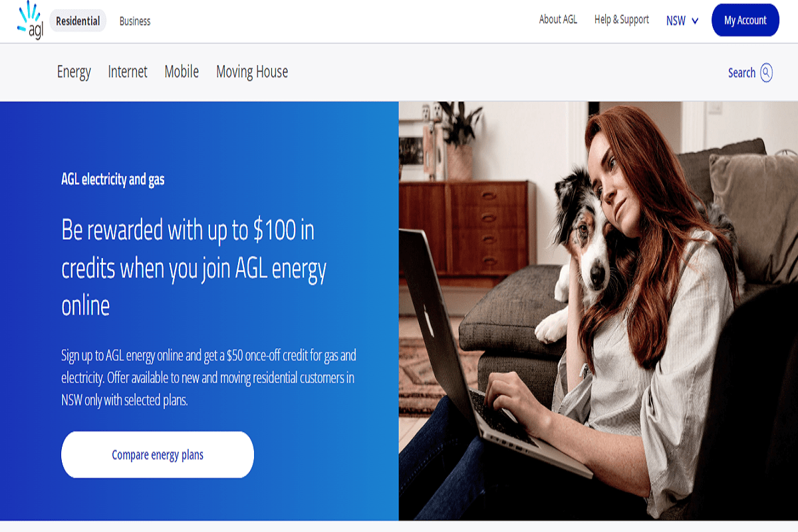Open the Energy menu

pyautogui.click(x=74, y=72)
